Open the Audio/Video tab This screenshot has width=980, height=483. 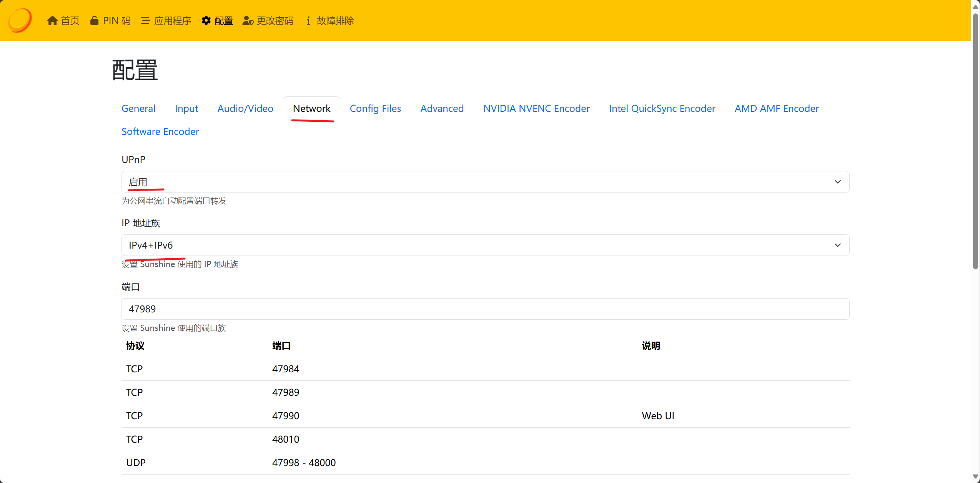[x=245, y=108]
